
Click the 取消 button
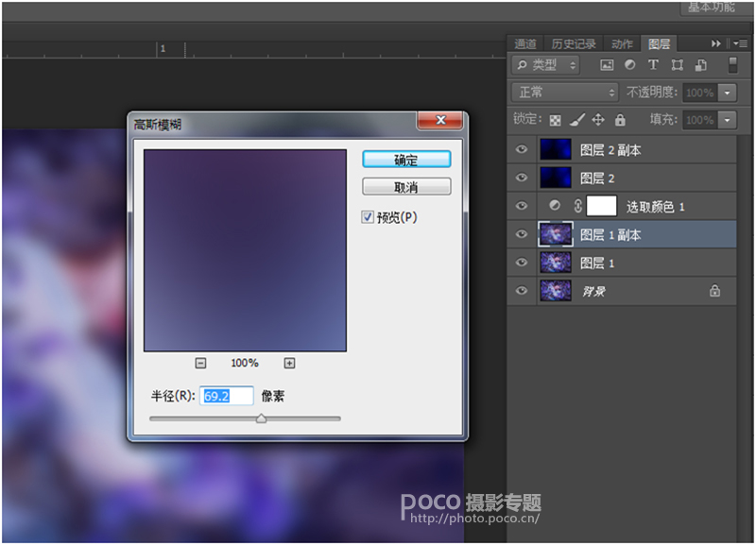(x=406, y=187)
